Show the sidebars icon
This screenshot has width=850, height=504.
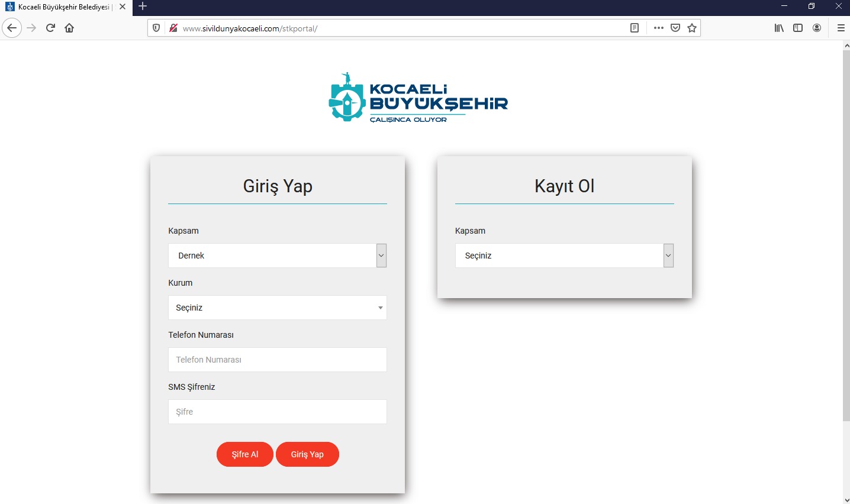(x=798, y=28)
